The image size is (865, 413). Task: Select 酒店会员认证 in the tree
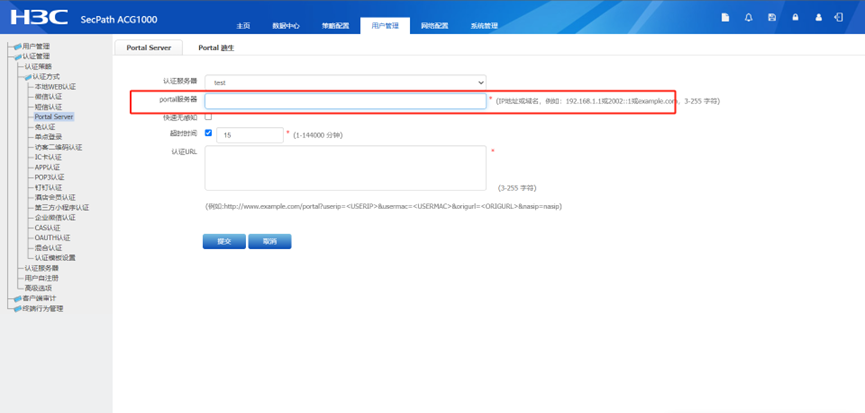pyautogui.click(x=55, y=197)
